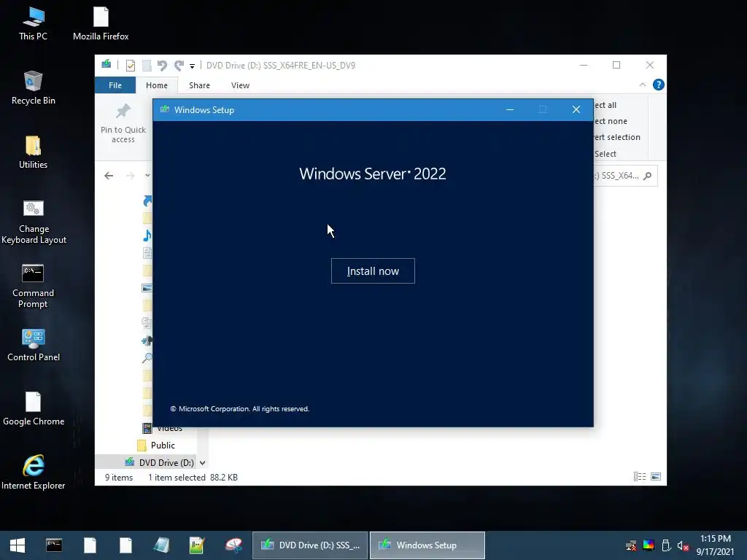
Task: Switch to View ribbon tab
Action: [x=240, y=85]
